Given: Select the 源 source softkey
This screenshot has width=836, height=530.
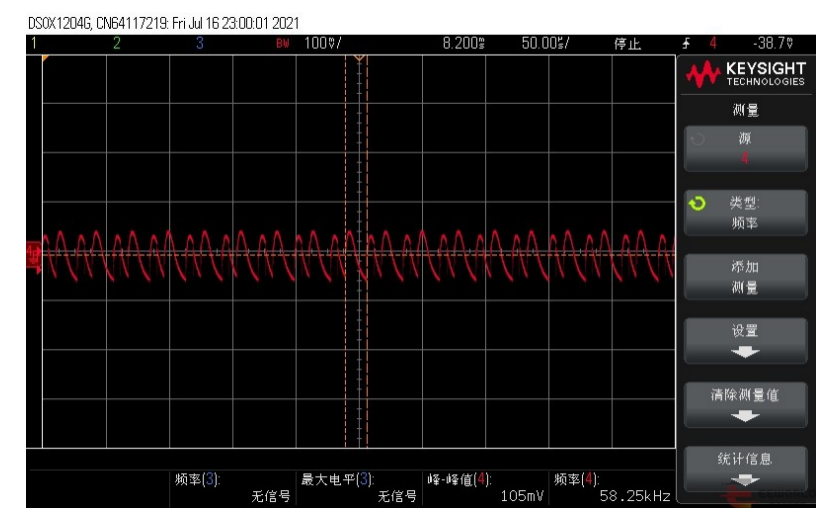Looking at the screenshot, I should click(x=745, y=148).
